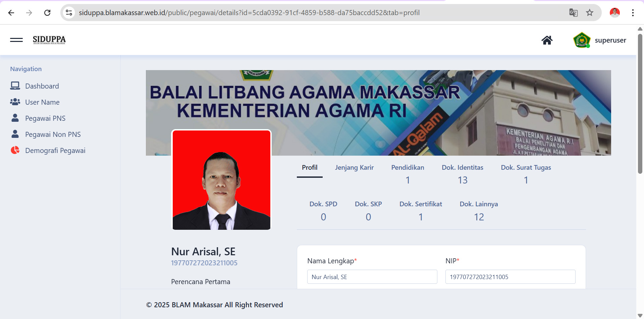Click the employee profile photo
This screenshot has width=644, height=319.
221,180
